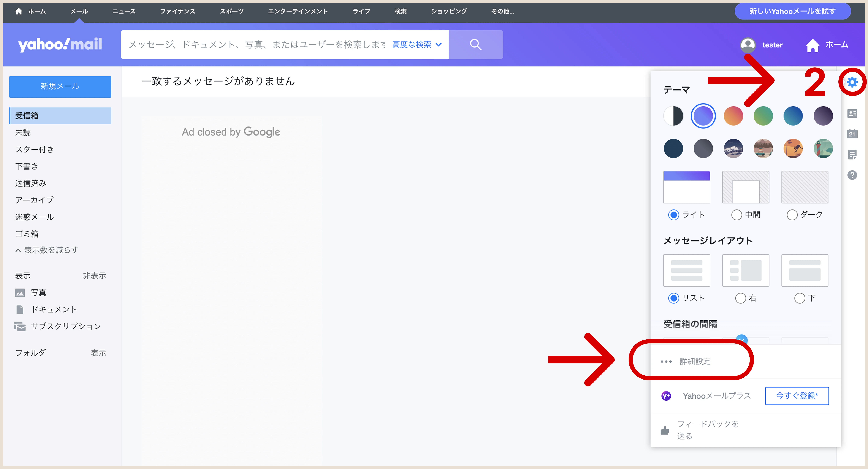Open the ファイナンス top navigation item
Screen dimensions: 868x469
point(178,11)
